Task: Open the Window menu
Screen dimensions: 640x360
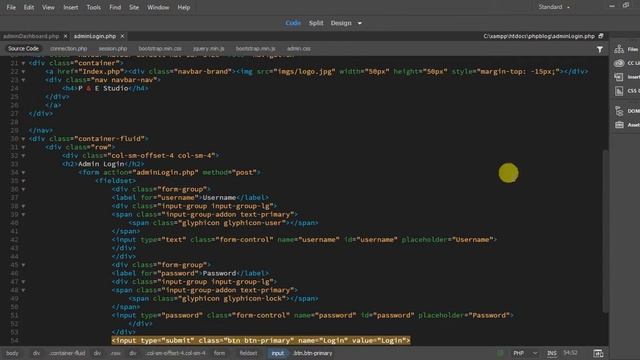Action: coord(158,7)
